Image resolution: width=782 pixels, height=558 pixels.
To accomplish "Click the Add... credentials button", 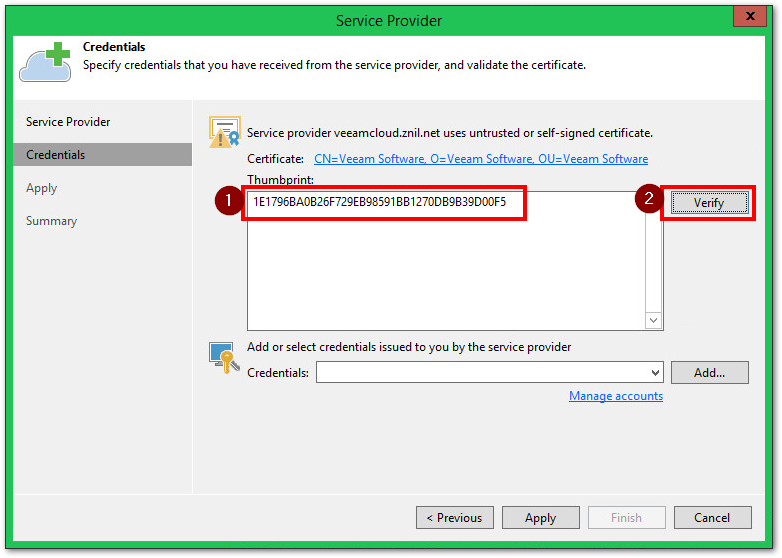I will 709,373.
